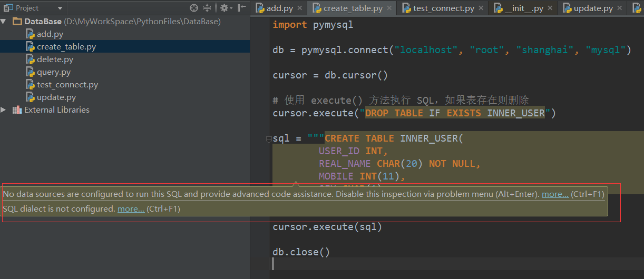Switch to the update.py editor tab

click(x=593, y=8)
